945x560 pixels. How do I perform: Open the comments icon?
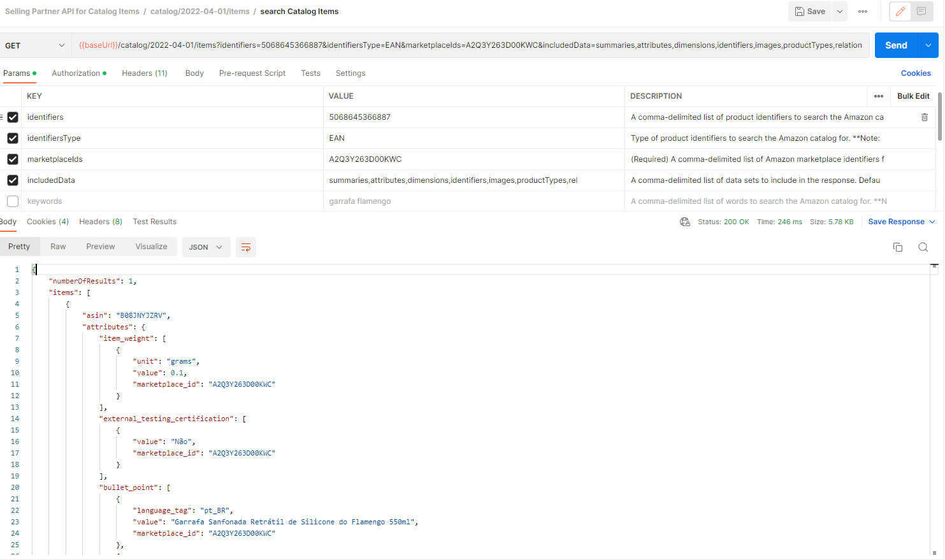pos(921,11)
